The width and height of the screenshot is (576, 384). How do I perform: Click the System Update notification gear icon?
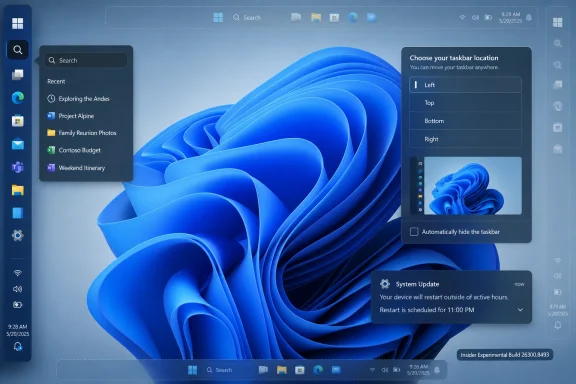coord(385,284)
